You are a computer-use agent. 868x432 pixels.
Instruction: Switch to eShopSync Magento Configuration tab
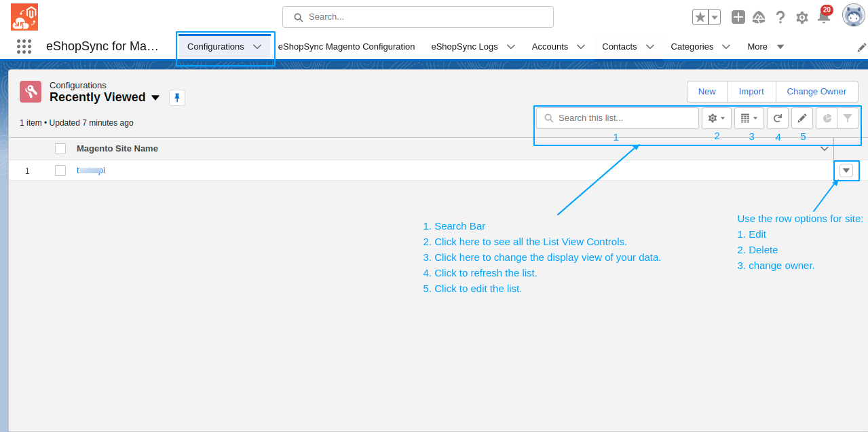[346, 47]
